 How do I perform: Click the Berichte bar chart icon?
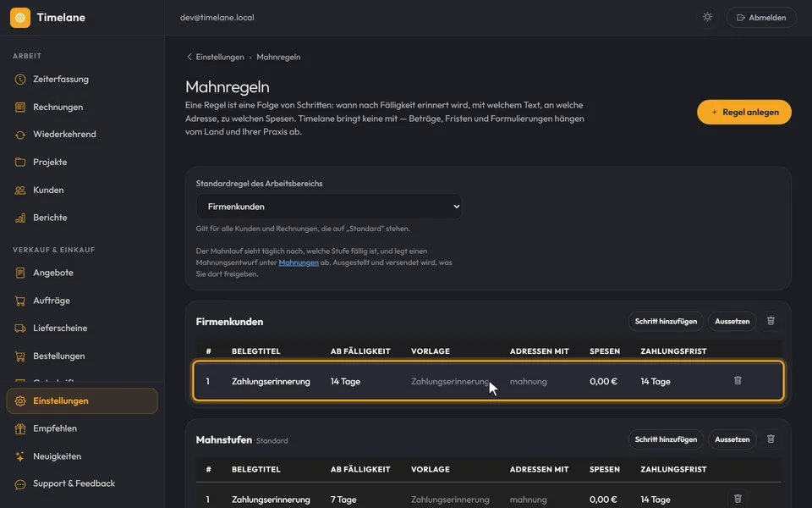coord(20,218)
